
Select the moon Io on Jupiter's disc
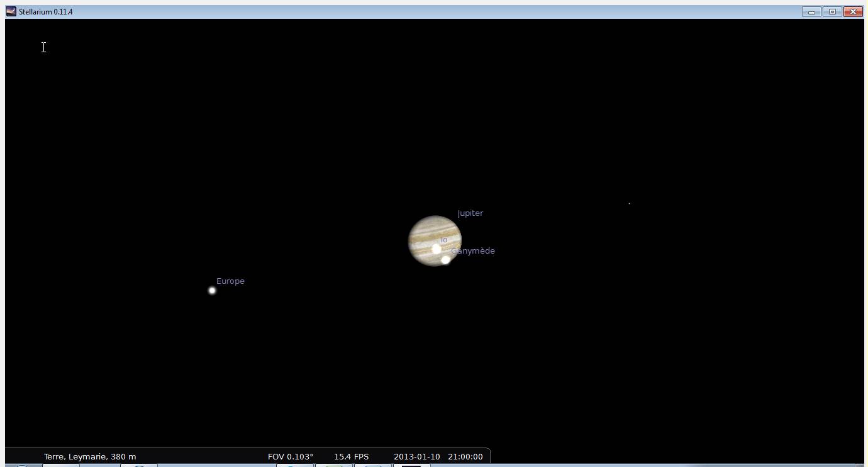pyautogui.click(x=437, y=249)
